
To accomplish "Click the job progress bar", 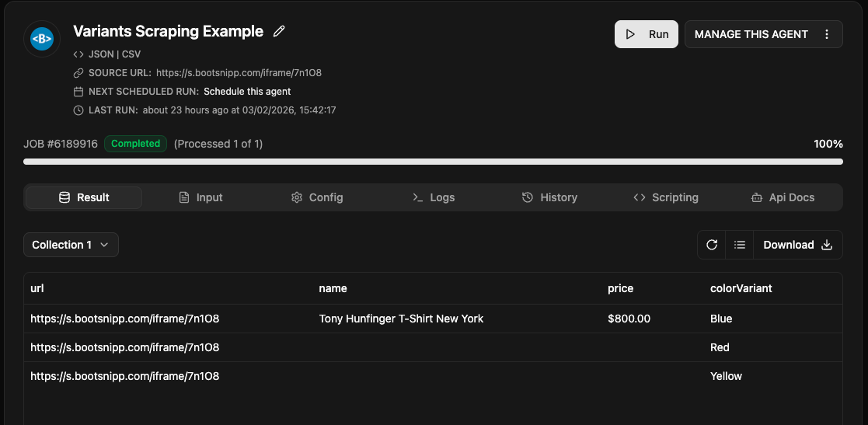I will click(433, 162).
